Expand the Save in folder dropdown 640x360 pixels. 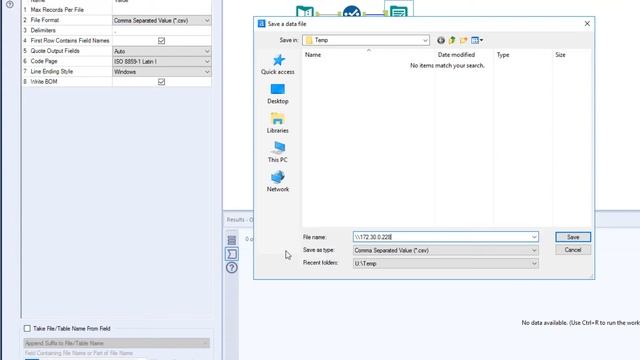[x=425, y=40]
